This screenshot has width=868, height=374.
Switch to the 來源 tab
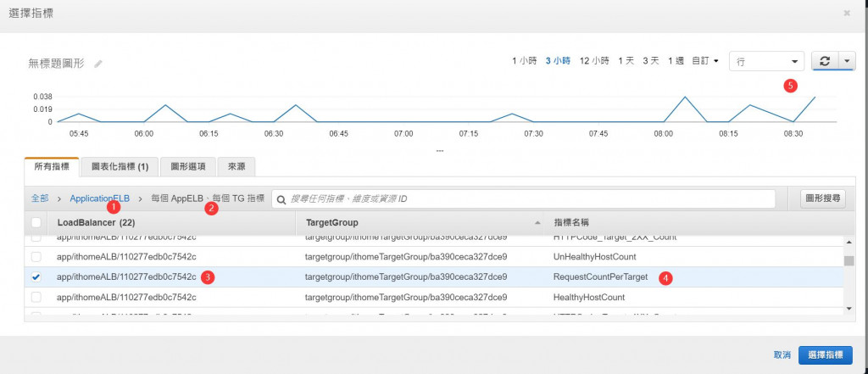click(x=236, y=167)
